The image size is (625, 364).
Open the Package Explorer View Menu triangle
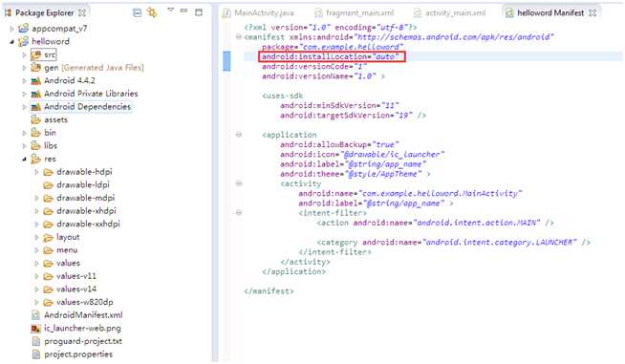171,10
